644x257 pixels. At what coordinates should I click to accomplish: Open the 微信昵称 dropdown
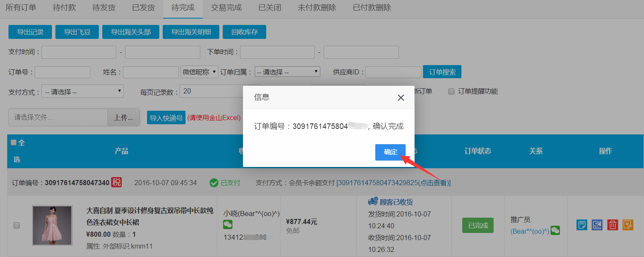pos(199,72)
